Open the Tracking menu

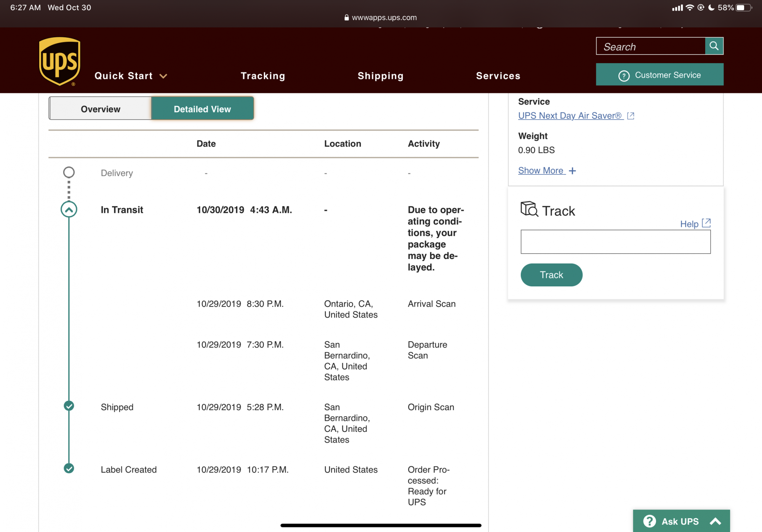[263, 76]
